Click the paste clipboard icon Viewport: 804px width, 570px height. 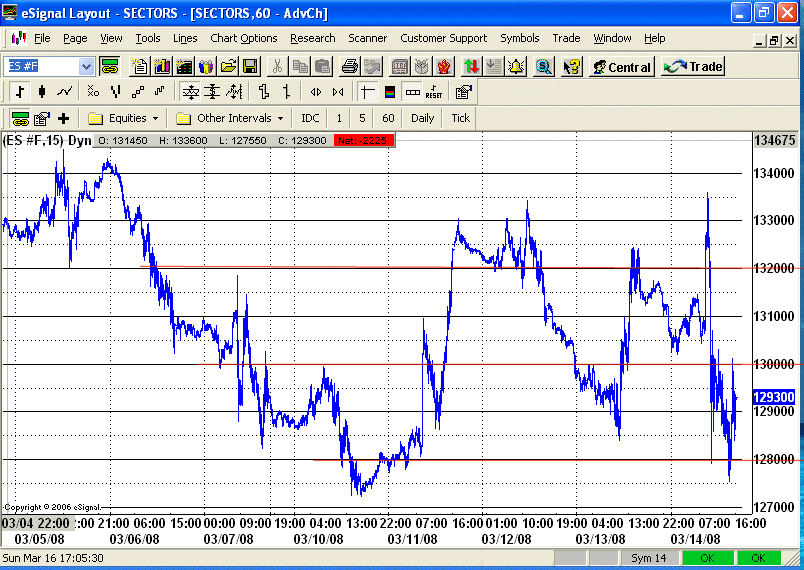click(322, 67)
